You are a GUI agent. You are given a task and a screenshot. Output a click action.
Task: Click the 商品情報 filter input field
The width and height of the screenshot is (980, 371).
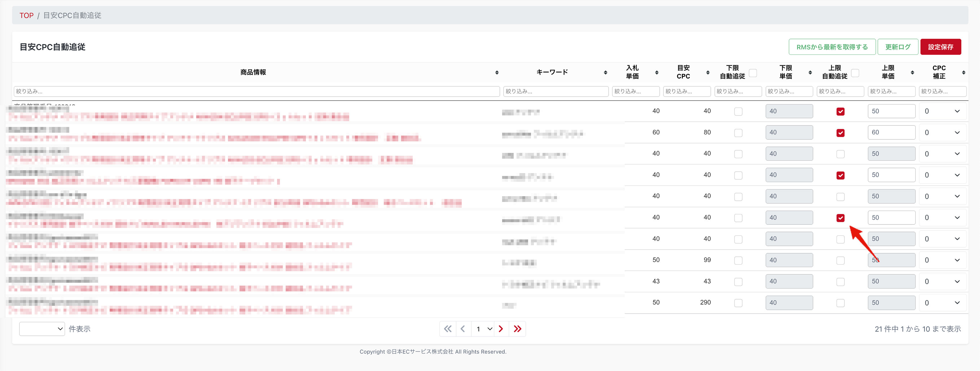coord(257,91)
